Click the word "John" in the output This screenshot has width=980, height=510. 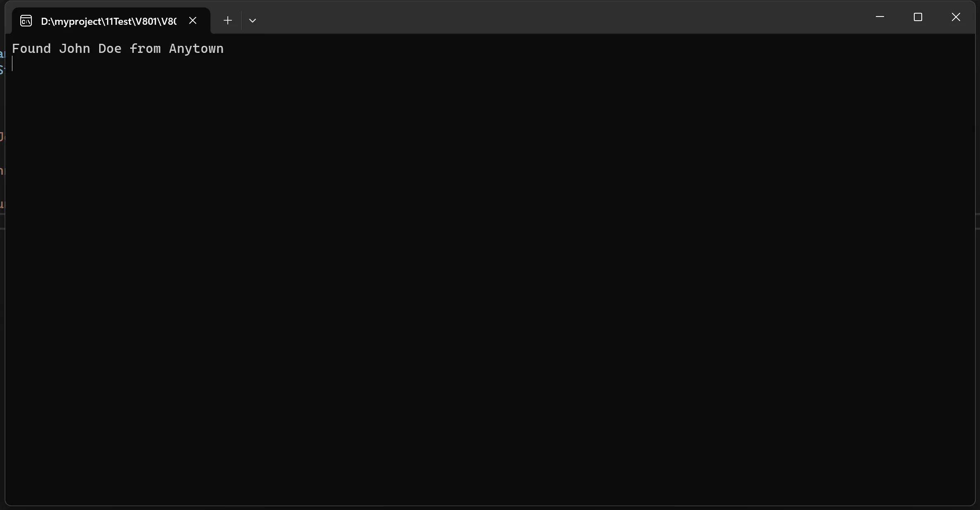(x=74, y=48)
